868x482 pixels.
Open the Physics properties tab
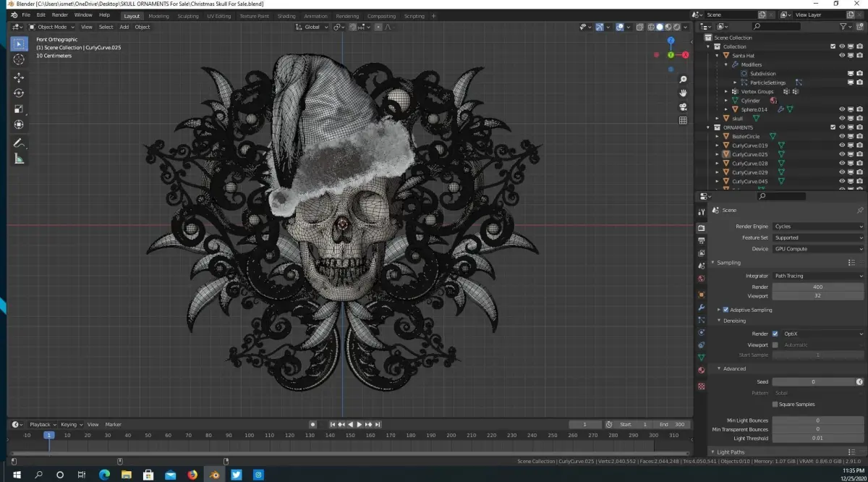701,333
